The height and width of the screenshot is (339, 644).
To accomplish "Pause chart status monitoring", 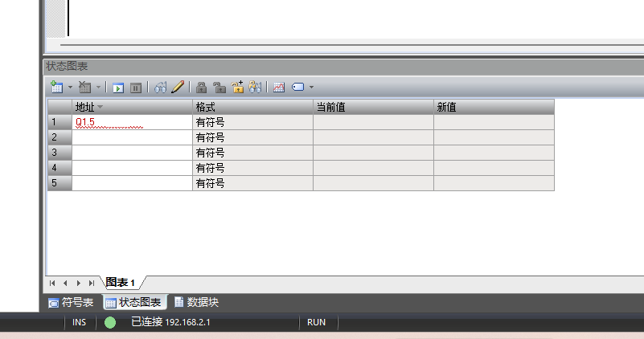I will (136, 88).
